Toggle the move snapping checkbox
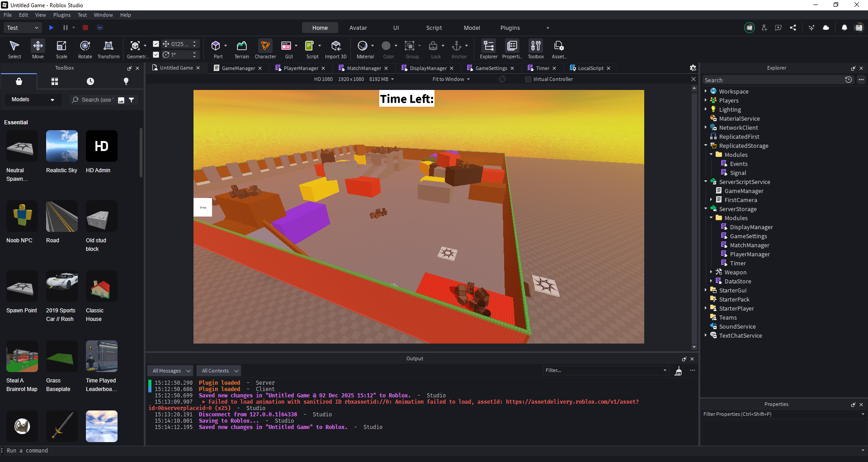Viewport: 868px width, 462px height. tap(156, 44)
